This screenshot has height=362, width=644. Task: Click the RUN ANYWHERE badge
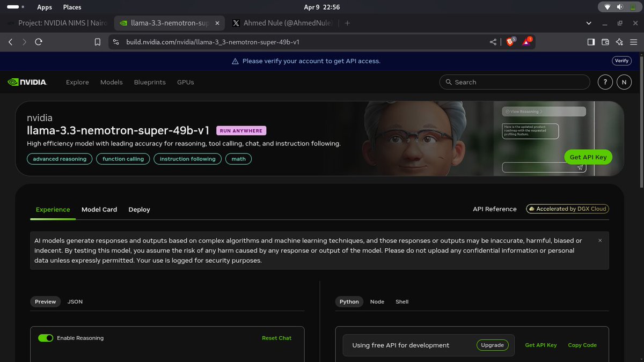pyautogui.click(x=241, y=130)
